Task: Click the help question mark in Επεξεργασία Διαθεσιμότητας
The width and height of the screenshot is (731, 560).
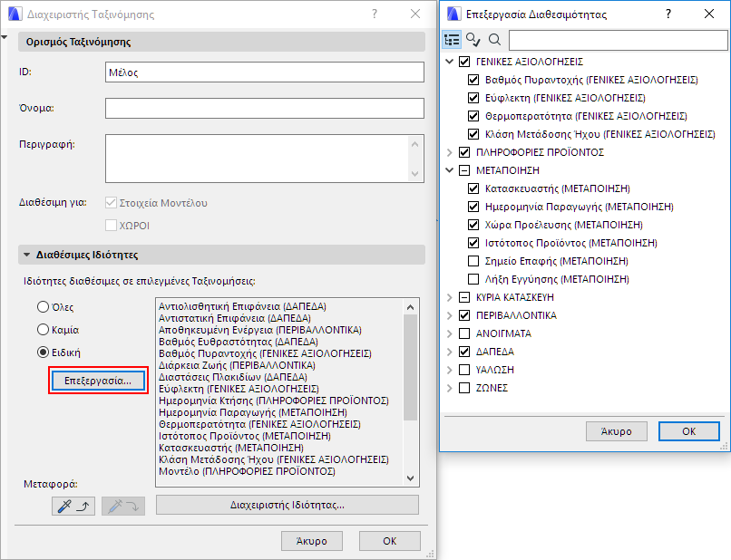Action: click(668, 14)
